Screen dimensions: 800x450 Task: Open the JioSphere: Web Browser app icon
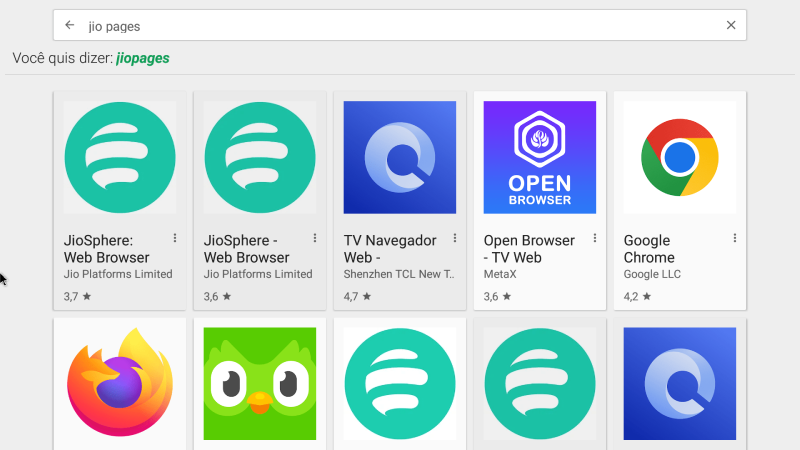tap(120, 157)
